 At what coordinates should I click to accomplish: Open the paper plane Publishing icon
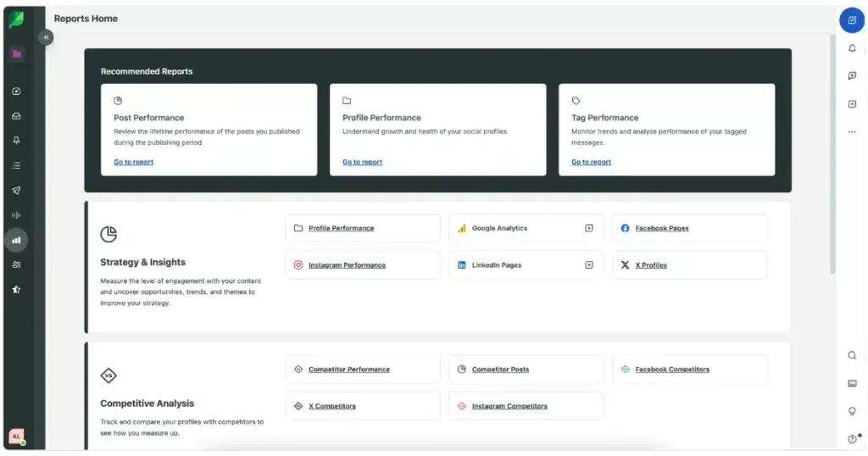(x=16, y=191)
